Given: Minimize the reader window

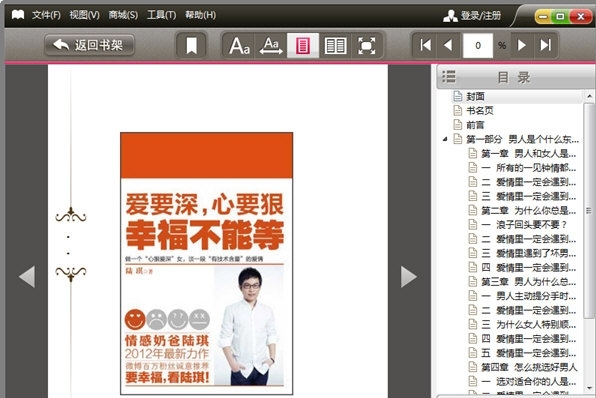Looking at the screenshot, I should click(x=543, y=16).
